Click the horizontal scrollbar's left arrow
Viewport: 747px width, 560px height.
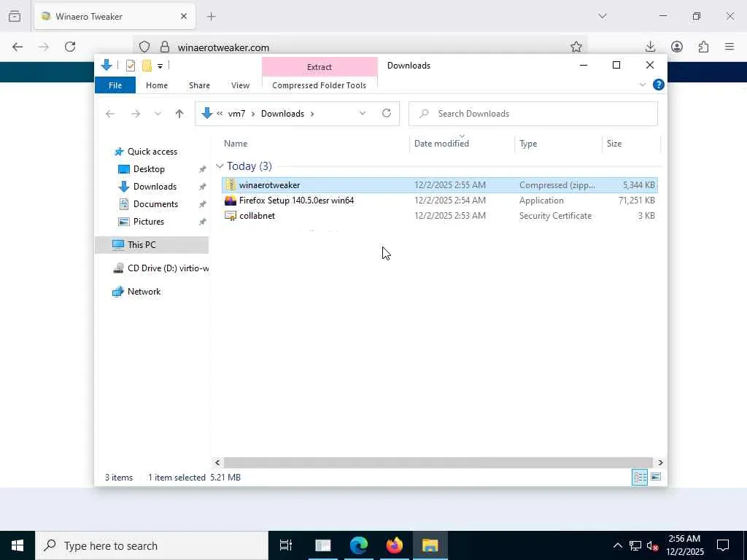click(217, 462)
